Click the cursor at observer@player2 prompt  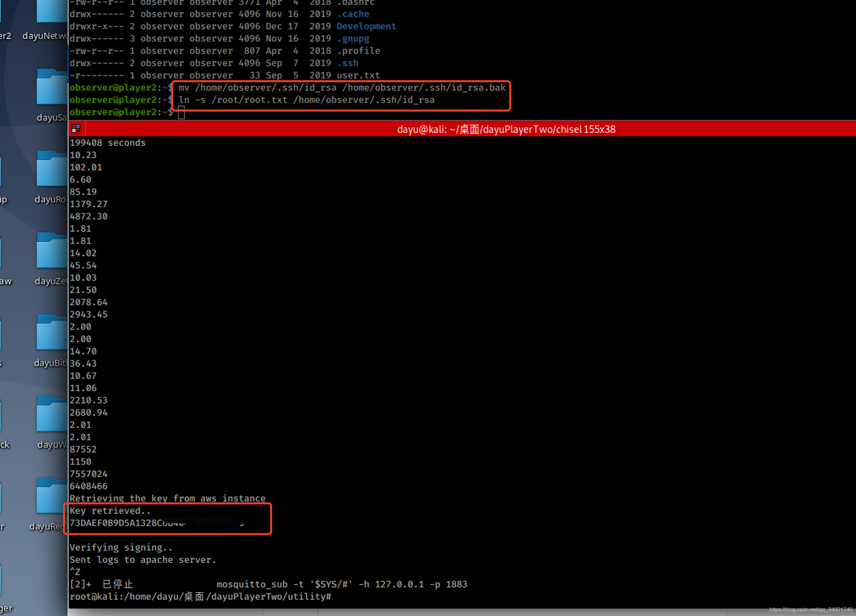tap(181, 112)
